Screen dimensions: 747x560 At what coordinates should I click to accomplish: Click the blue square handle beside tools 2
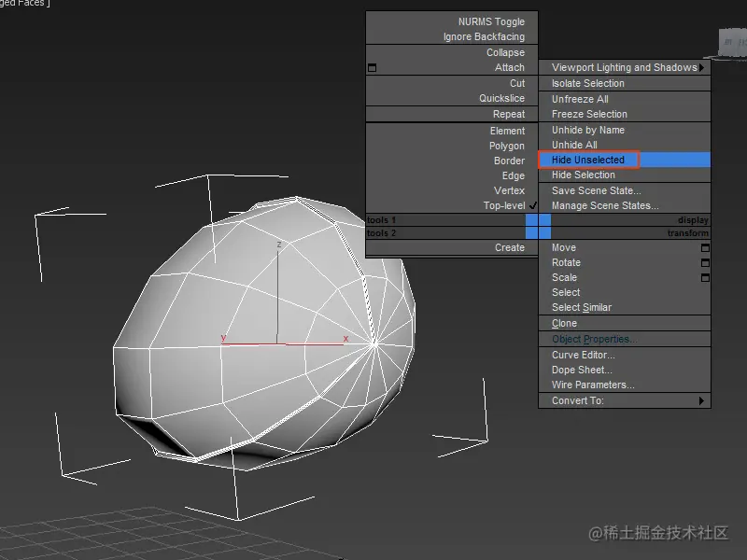pyautogui.click(x=530, y=232)
